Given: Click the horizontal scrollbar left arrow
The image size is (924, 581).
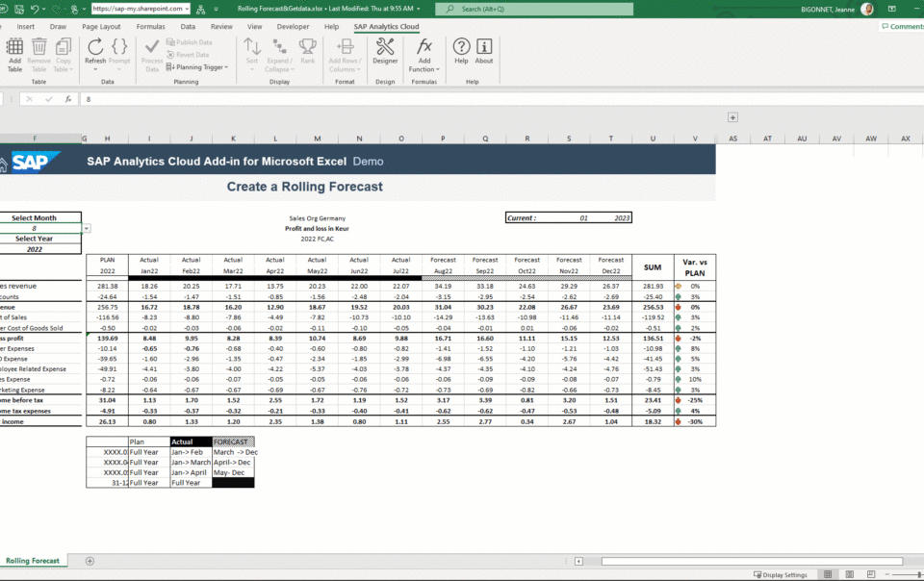Looking at the screenshot, I should coord(578,561).
